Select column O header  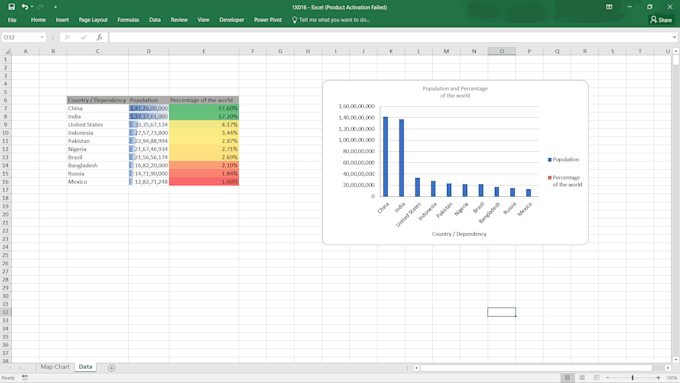[502, 51]
